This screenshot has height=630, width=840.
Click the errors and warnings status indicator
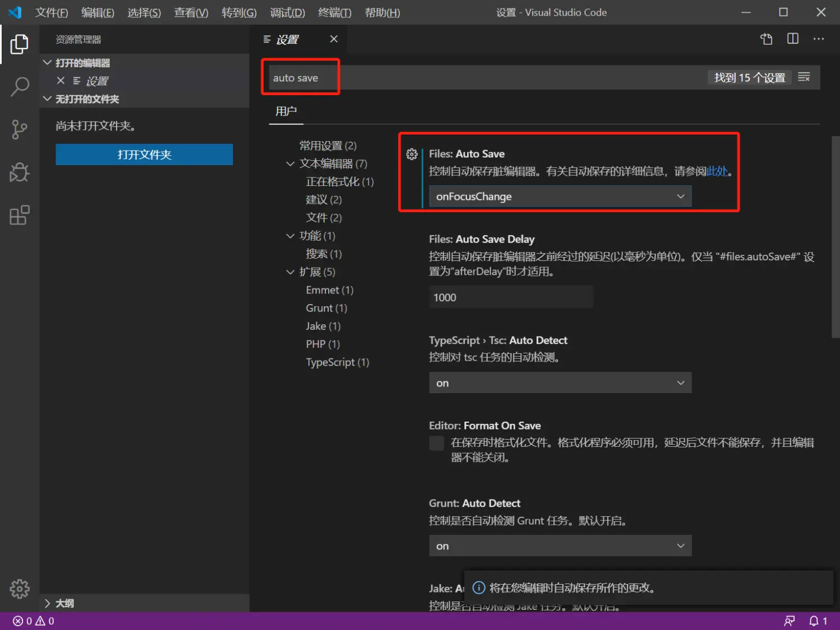click(x=34, y=621)
